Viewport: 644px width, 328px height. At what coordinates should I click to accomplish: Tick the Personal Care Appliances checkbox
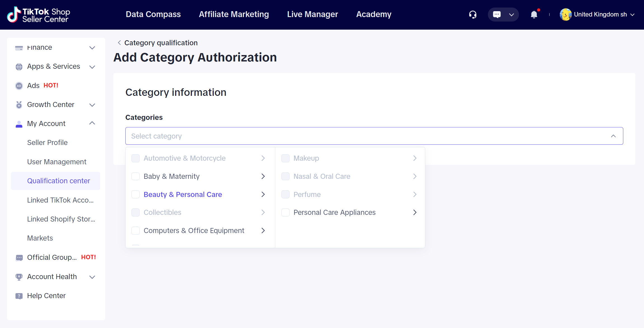(285, 212)
